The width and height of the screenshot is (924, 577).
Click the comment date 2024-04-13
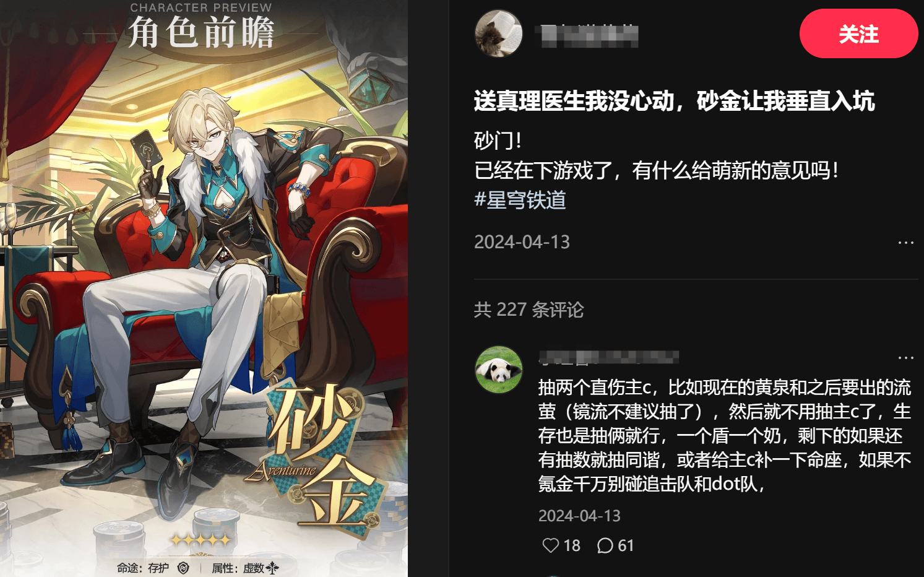coord(579,516)
